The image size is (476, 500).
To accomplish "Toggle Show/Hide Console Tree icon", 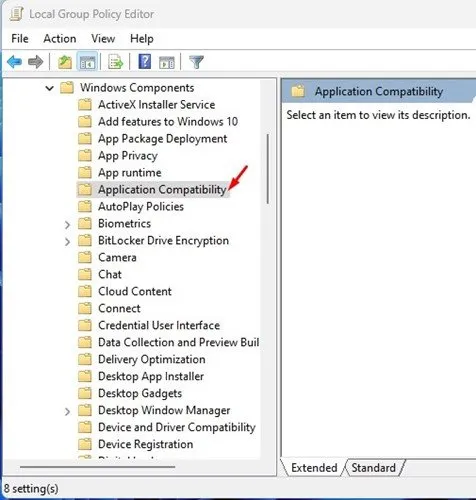I will click(87, 62).
